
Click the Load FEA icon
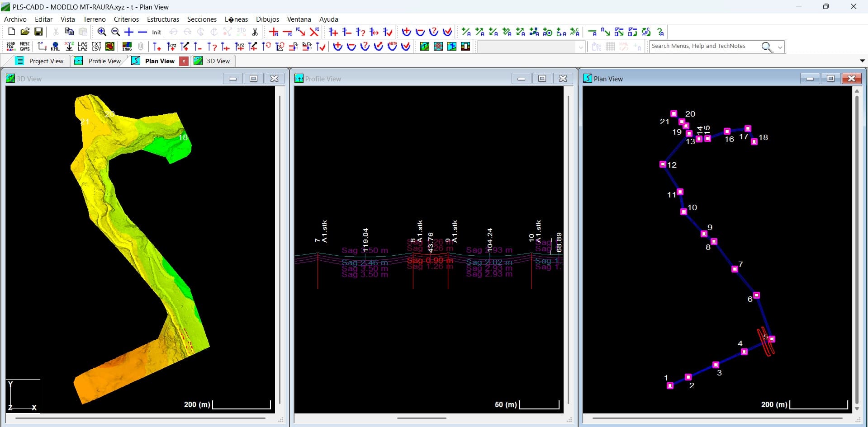pos(11,47)
